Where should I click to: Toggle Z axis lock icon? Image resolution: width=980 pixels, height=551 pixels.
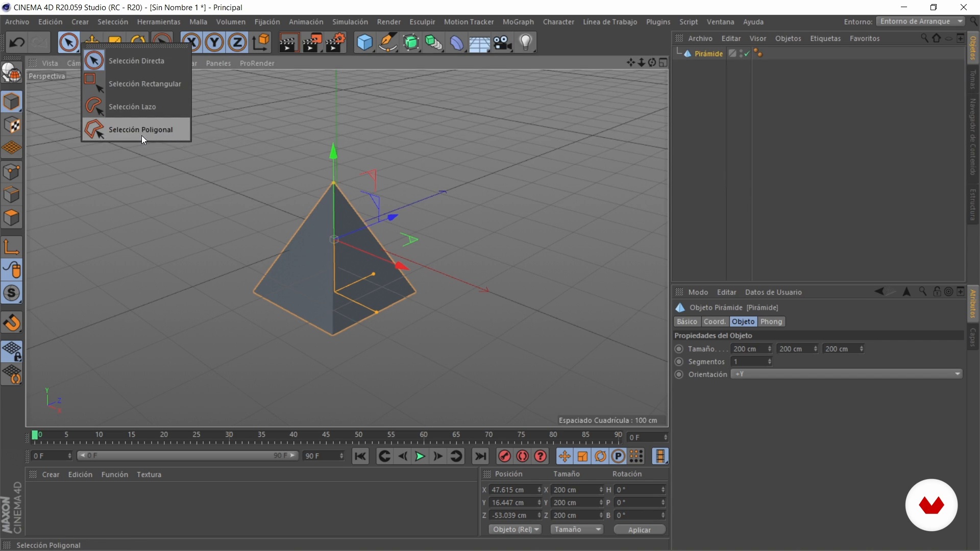point(237,42)
